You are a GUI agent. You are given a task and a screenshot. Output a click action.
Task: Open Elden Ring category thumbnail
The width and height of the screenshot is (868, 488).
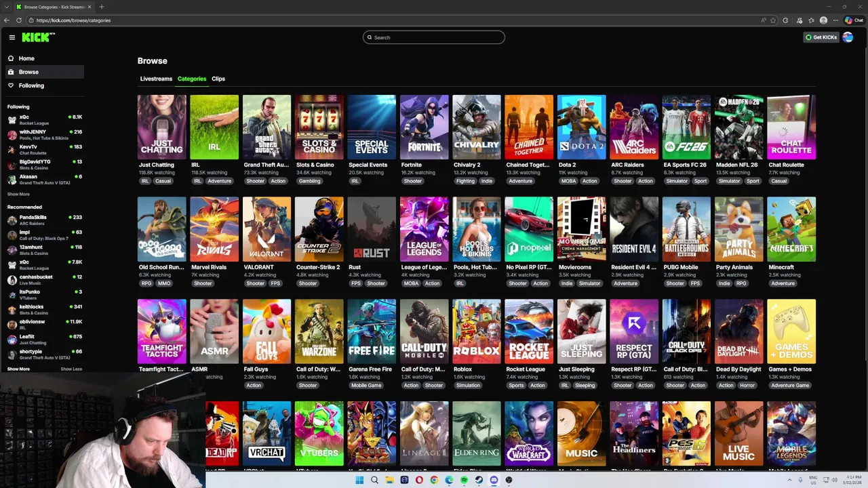(477, 433)
